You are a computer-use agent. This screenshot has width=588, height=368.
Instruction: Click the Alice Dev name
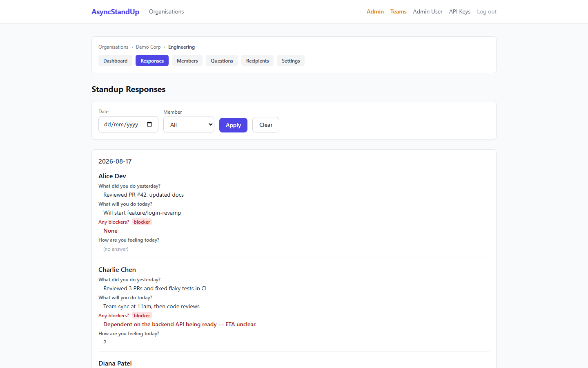pos(112,176)
